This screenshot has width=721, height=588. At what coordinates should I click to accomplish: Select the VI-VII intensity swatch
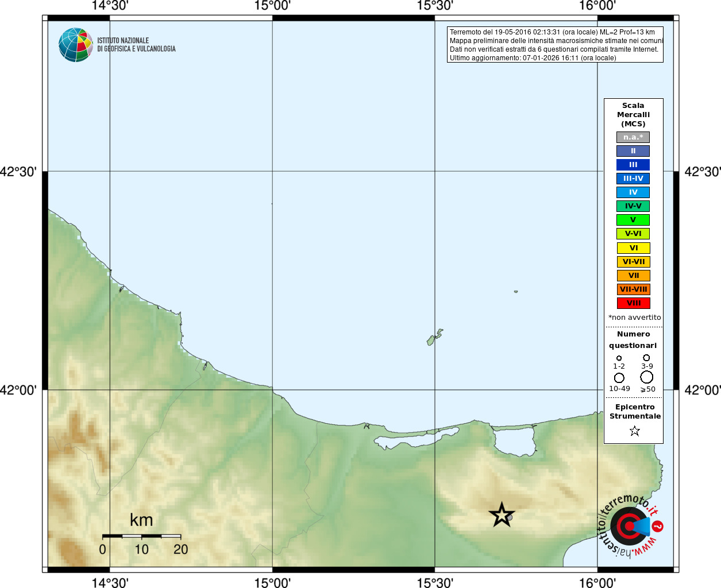click(634, 262)
